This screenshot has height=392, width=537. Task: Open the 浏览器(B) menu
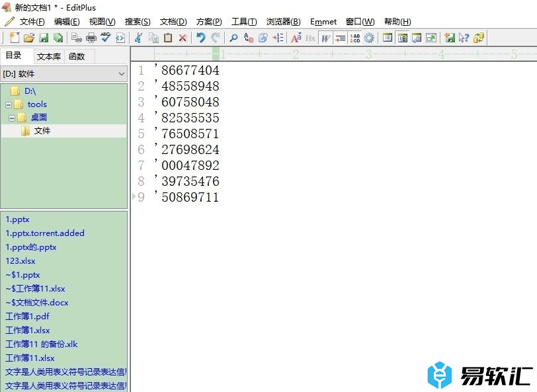[283, 22]
